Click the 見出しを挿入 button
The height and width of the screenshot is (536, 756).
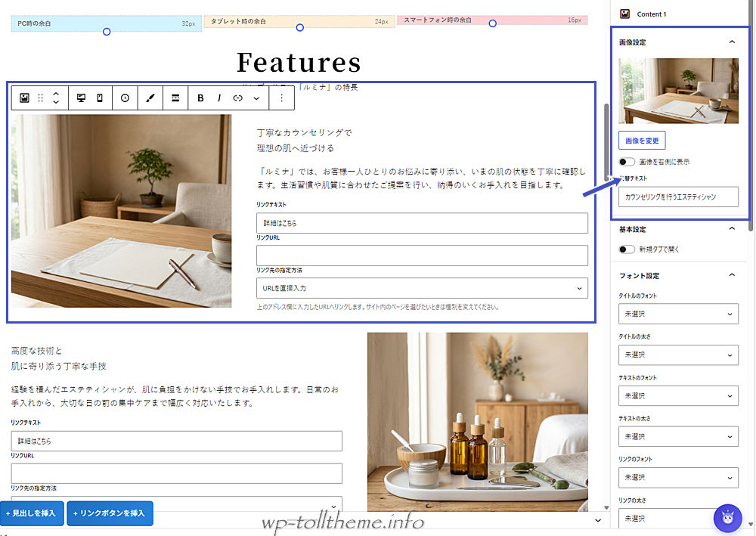(x=32, y=513)
